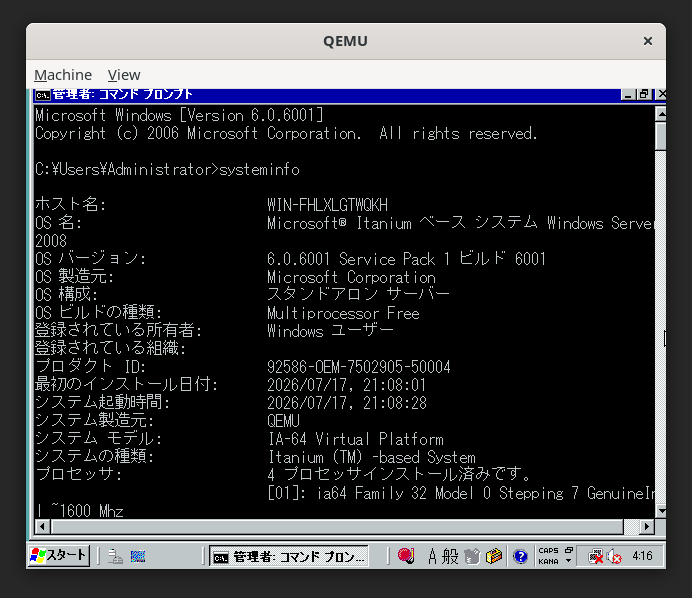Click the install date 2026/07/17, 21:08:01
This screenshot has width=692, height=598.
click(346, 385)
